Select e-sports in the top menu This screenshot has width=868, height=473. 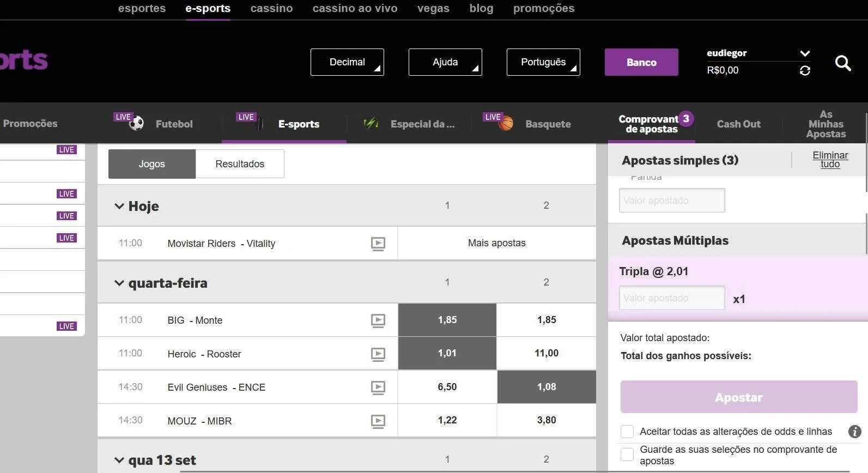coord(208,8)
